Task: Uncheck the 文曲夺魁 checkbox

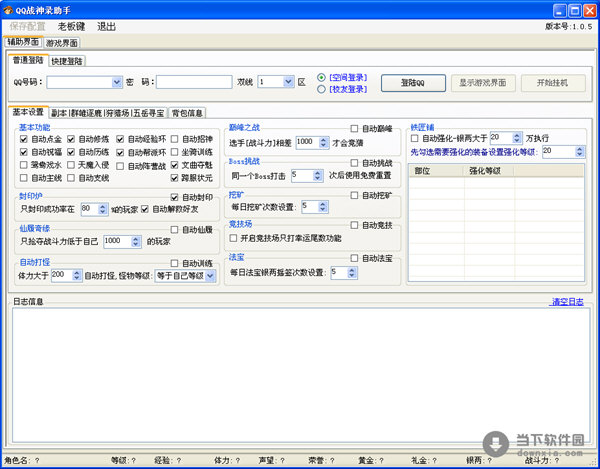Action: pos(174,165)
